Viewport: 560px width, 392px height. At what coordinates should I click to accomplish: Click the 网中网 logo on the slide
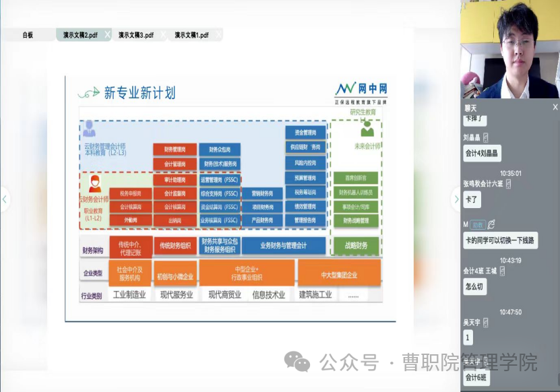(362, 90)
